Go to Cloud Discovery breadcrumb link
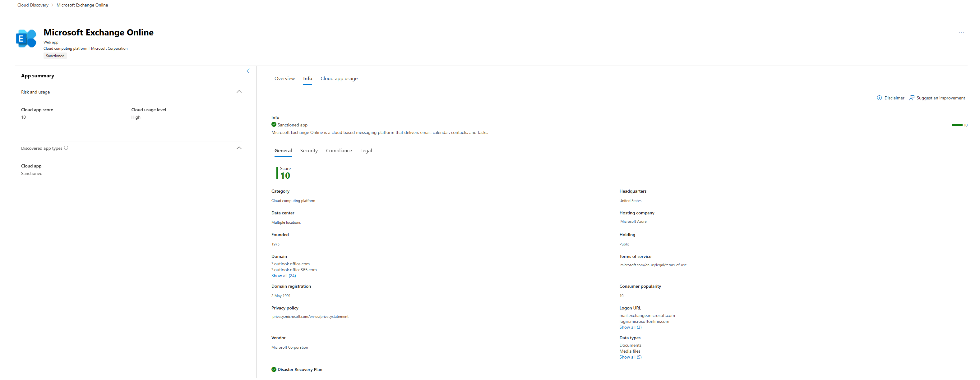 coord(33,5)
